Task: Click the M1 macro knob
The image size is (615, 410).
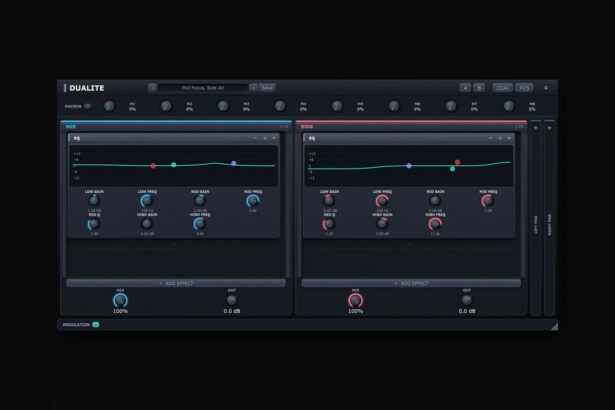Action: tap(109, 106)
